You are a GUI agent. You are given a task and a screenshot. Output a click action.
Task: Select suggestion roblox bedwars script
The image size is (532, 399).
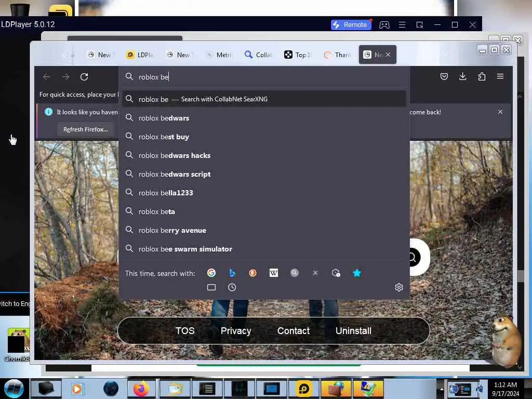264,174
